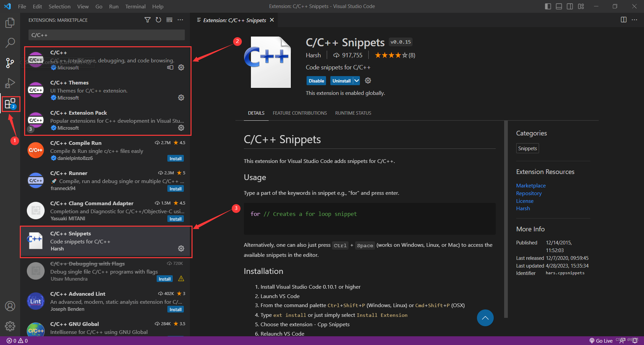This screenshot has width=644, height=345.
Task: Open the Uninstall dropdown arrow
Action: [x=357, y=80]
